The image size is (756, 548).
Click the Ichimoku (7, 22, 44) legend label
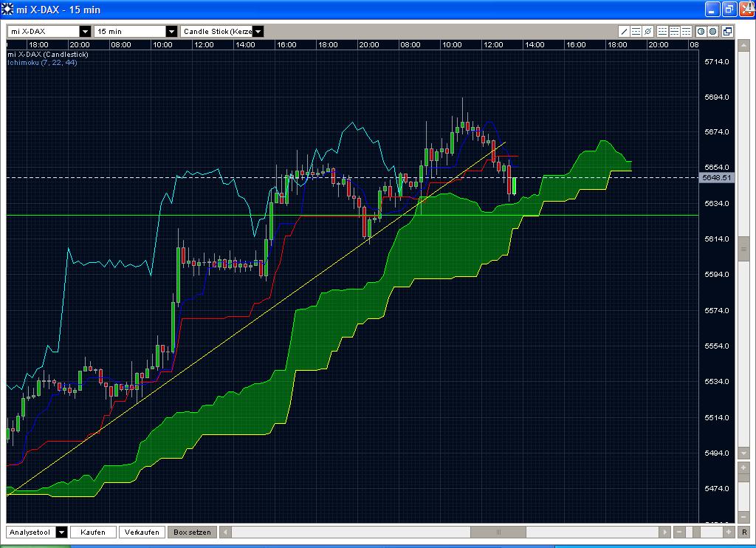[x=42, y=63]
